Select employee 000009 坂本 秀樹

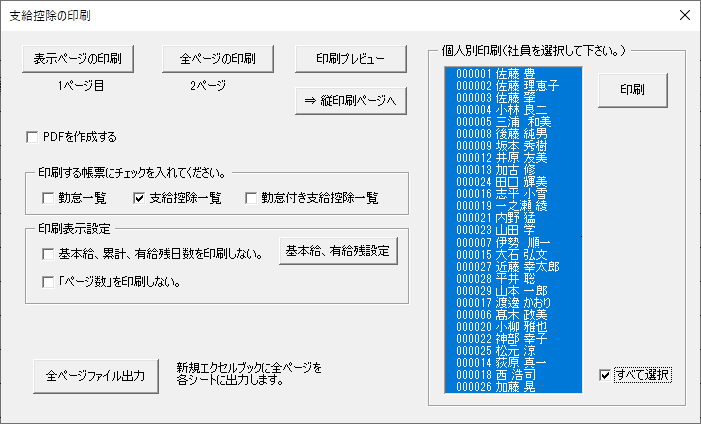click(x=514, y=146)
